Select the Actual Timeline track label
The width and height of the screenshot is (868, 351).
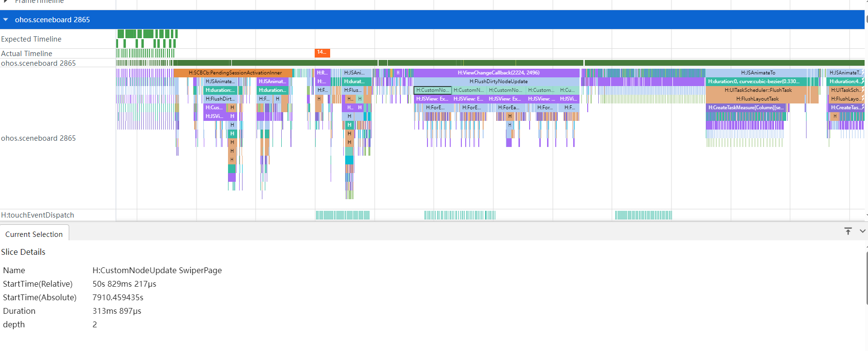click(27, 54)
